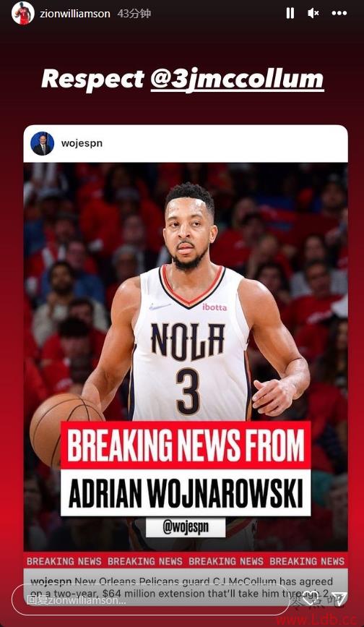
Task: Like the story with heart icon
Action: pyautogui.click(x=309, y=600)
